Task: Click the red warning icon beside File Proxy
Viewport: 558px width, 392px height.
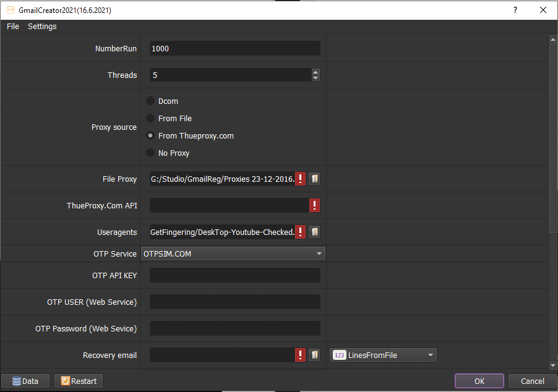Action: [x=301, y=179]
